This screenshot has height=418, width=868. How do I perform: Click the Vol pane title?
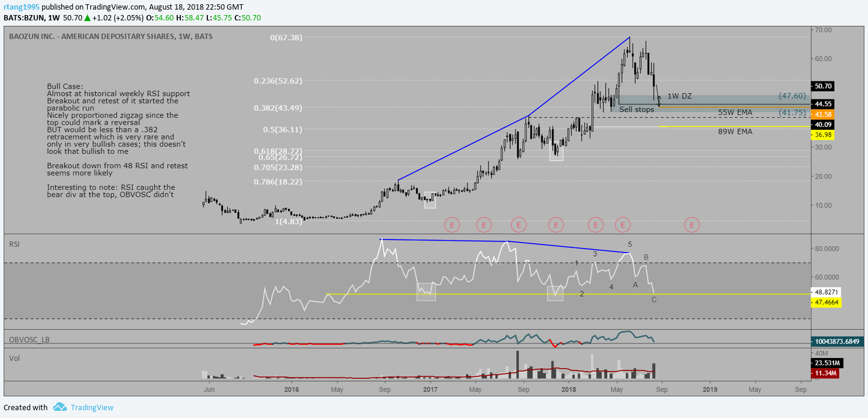click(14, 358)
